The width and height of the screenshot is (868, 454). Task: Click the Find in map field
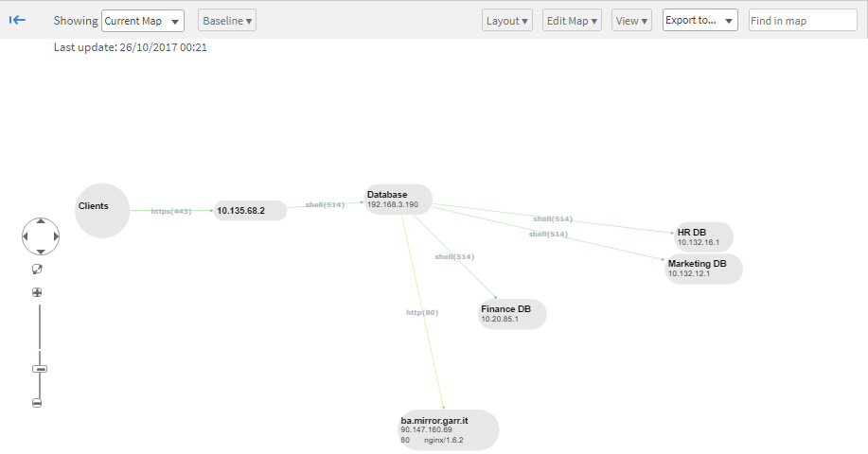(802, 21)
